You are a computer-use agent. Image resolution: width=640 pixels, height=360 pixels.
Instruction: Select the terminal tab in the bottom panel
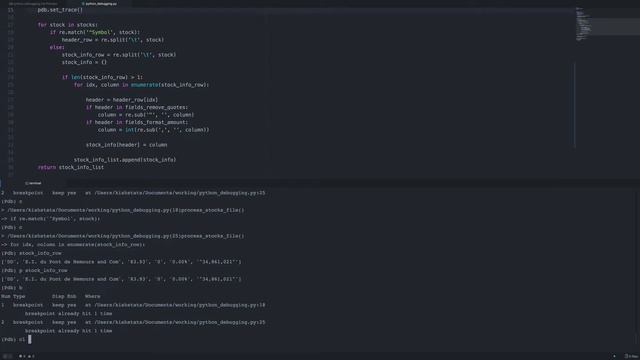tap(33, 183)
